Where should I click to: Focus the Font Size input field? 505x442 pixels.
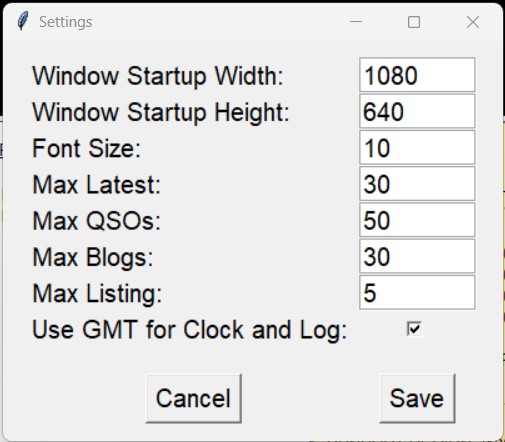coord(417,147)
